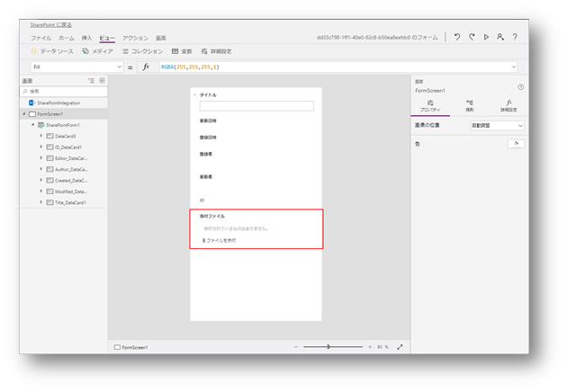567x392 pixels.
Task: Click the fx formula icon
Action: (x=146, y=67)
